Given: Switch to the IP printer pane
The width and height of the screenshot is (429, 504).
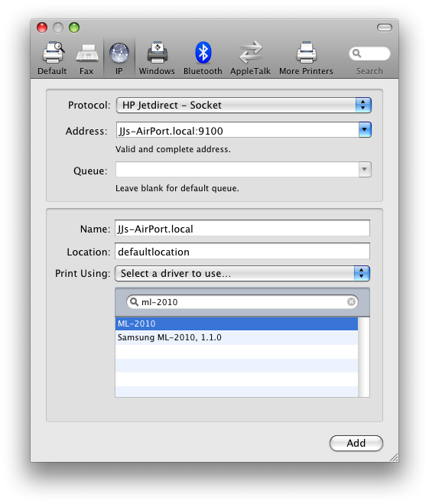Looking at the screenshot, I should tap(119, 58).
